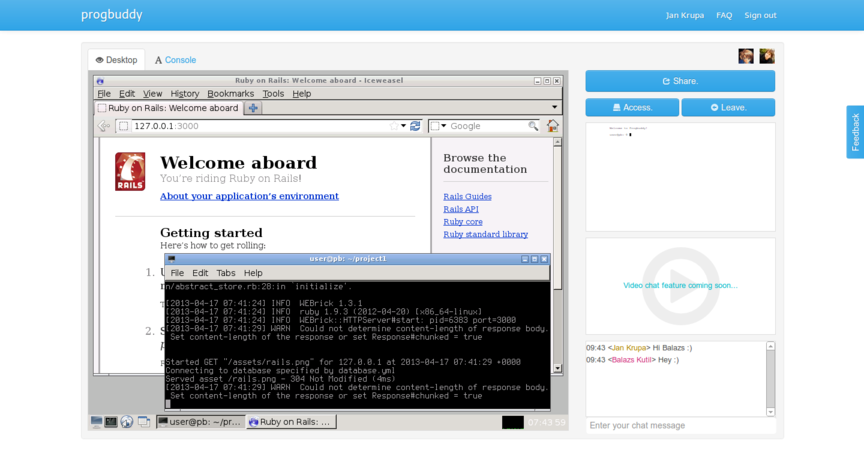
Task: Click the Rails logo image
Action: tap(130, 171)
